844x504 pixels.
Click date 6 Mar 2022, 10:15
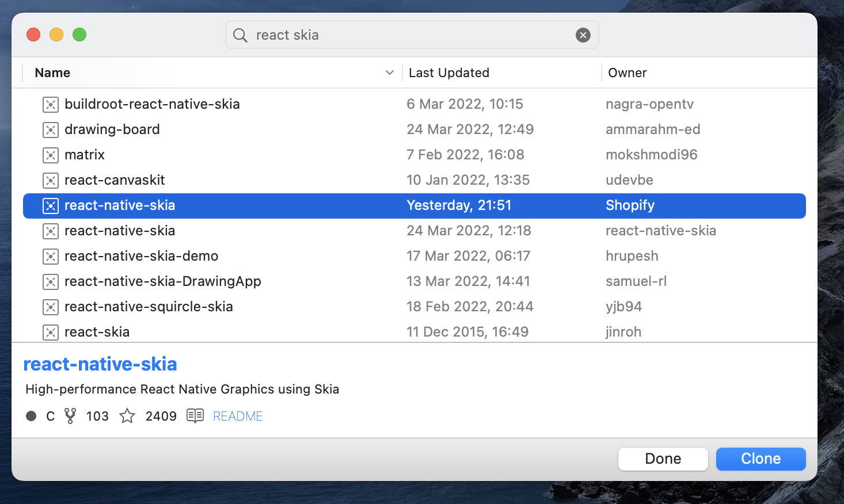click(465, 105)
